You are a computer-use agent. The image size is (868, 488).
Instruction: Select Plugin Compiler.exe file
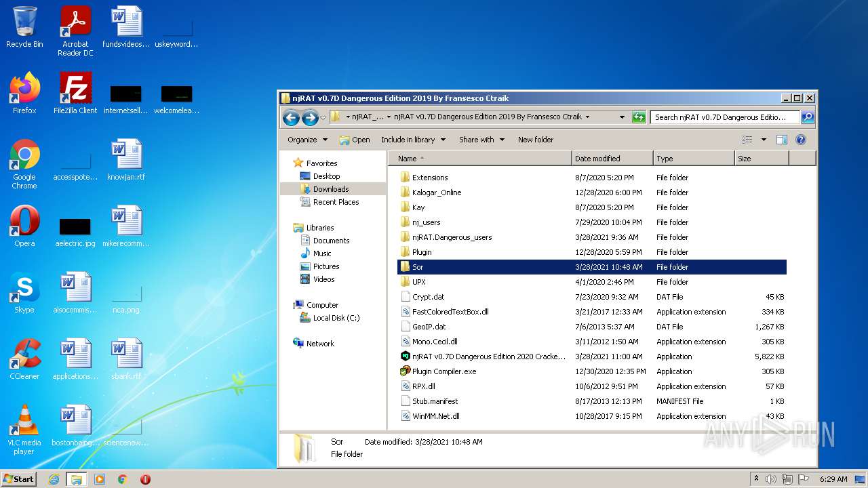coord(438,371)
